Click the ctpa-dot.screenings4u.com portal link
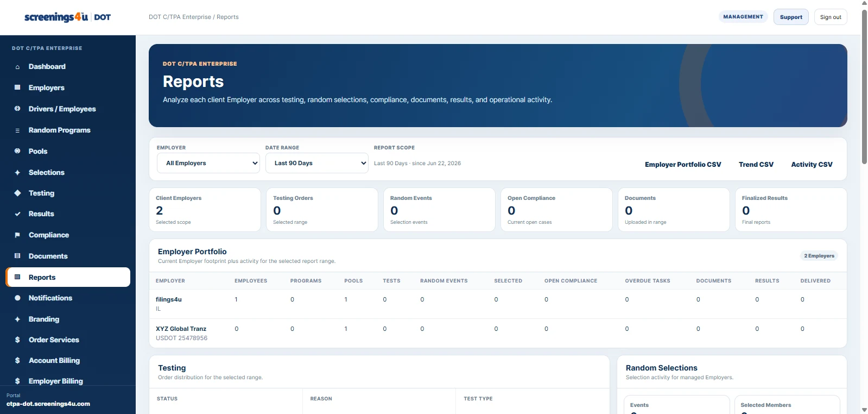868x414 pixels. pos(48,404)
